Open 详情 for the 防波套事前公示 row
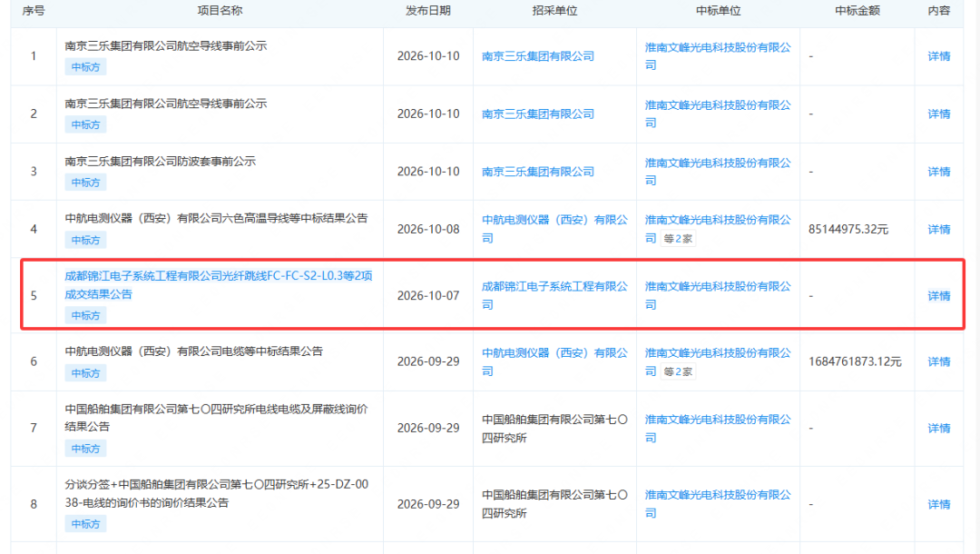 [939, 172]
